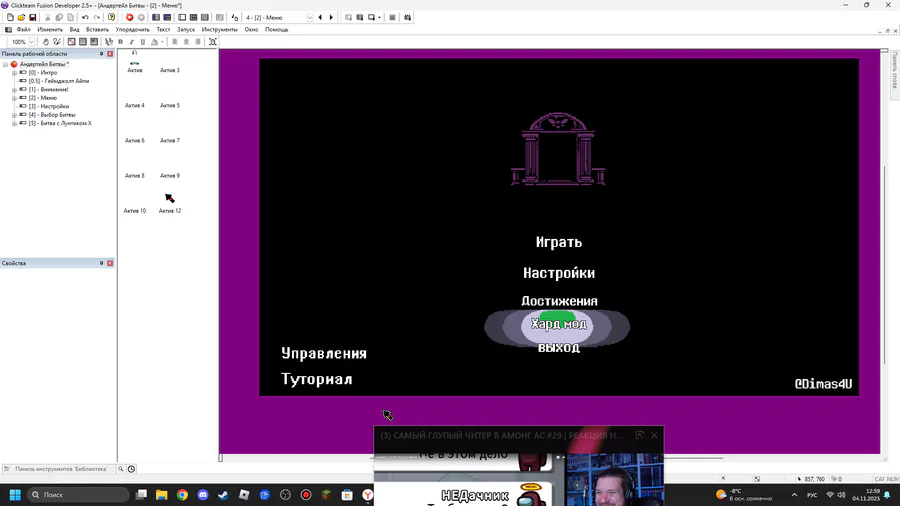
Task: Open the text color dropdown arrow
Action: coord(162,42)
